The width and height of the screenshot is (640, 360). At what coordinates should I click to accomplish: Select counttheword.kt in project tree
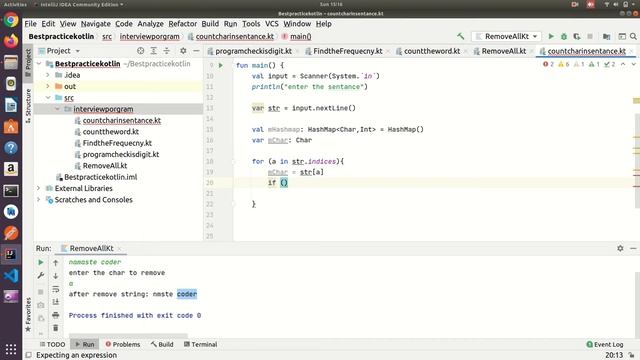[111, 132]
